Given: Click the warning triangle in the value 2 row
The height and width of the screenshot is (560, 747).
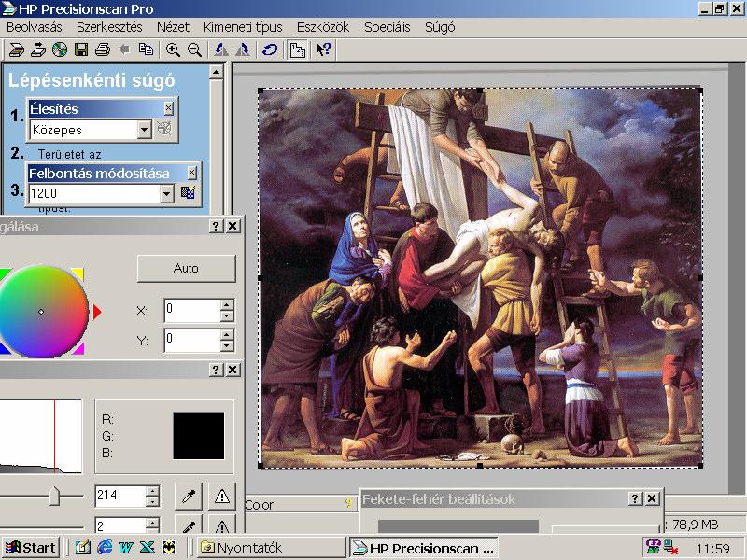Looking at the screenshot, I should click(x=221, y=525).
